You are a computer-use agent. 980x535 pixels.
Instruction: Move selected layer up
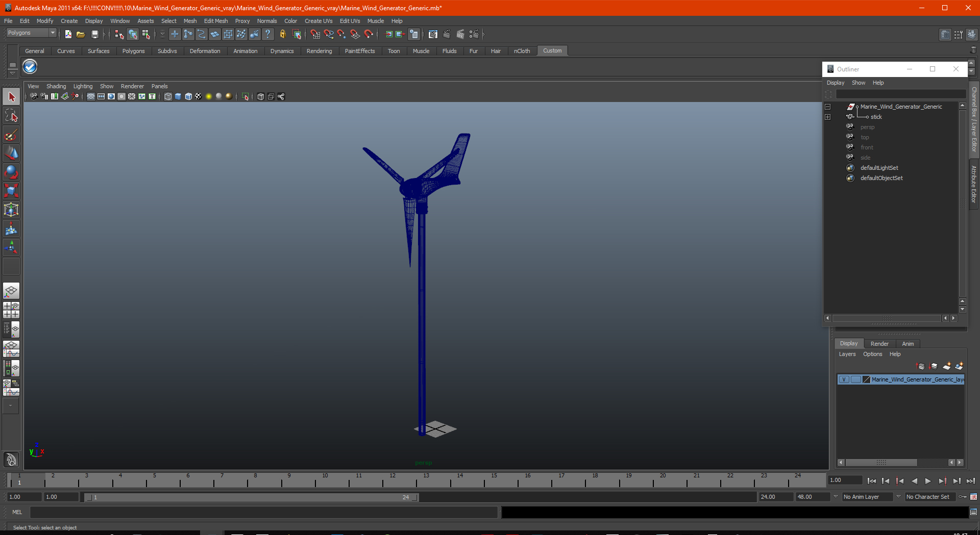pyautogui.click(x=921, y=366)
